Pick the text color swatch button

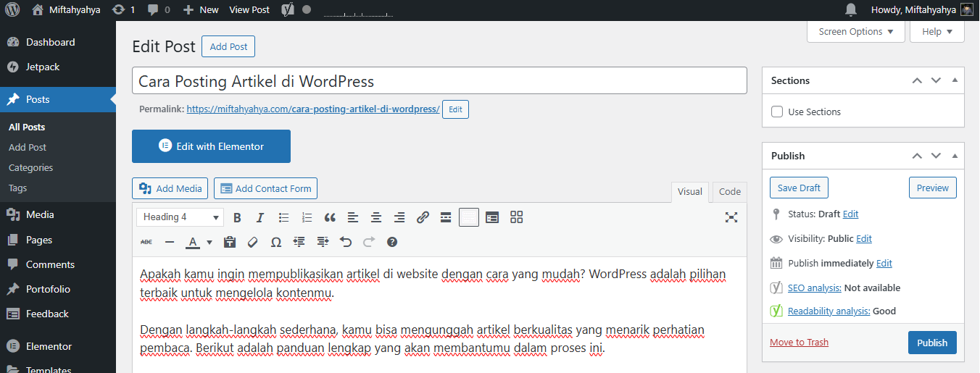(x=193, y=242)
